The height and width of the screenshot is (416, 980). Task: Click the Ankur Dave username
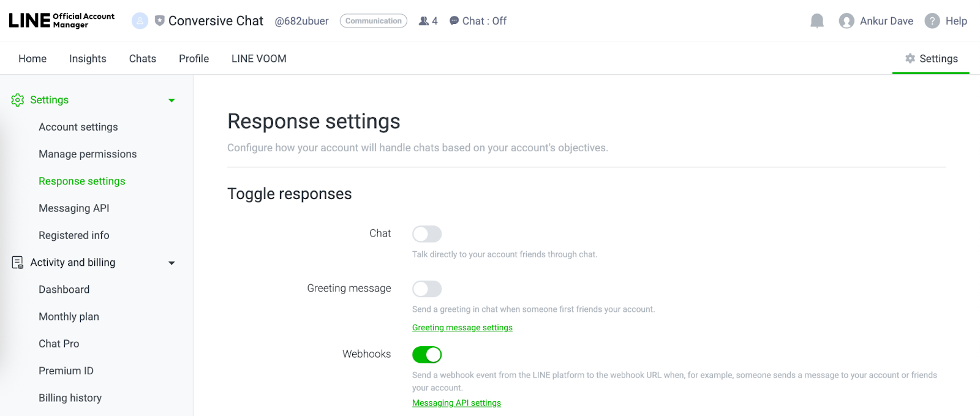click(886, 21)
